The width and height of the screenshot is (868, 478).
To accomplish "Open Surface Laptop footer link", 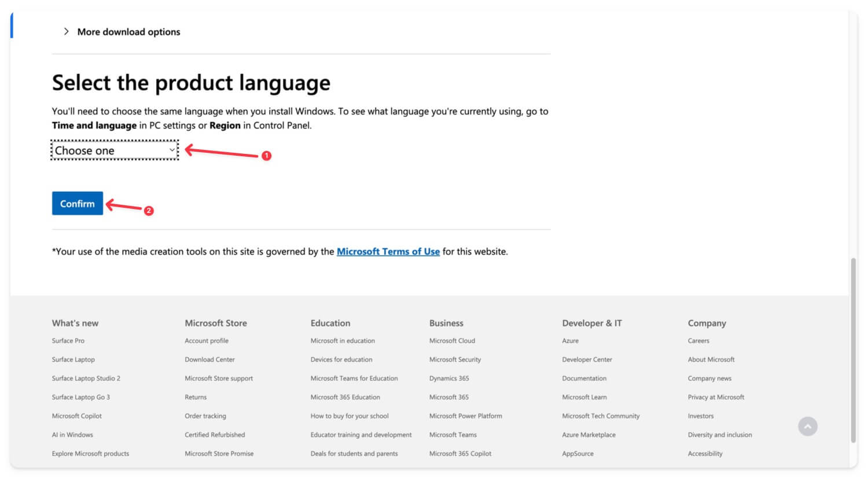I will pyautogui.click(x=73, y=359).
